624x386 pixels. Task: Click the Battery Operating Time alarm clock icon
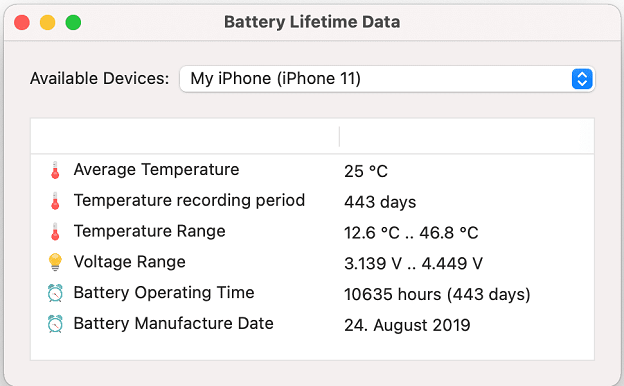point(55,293)
